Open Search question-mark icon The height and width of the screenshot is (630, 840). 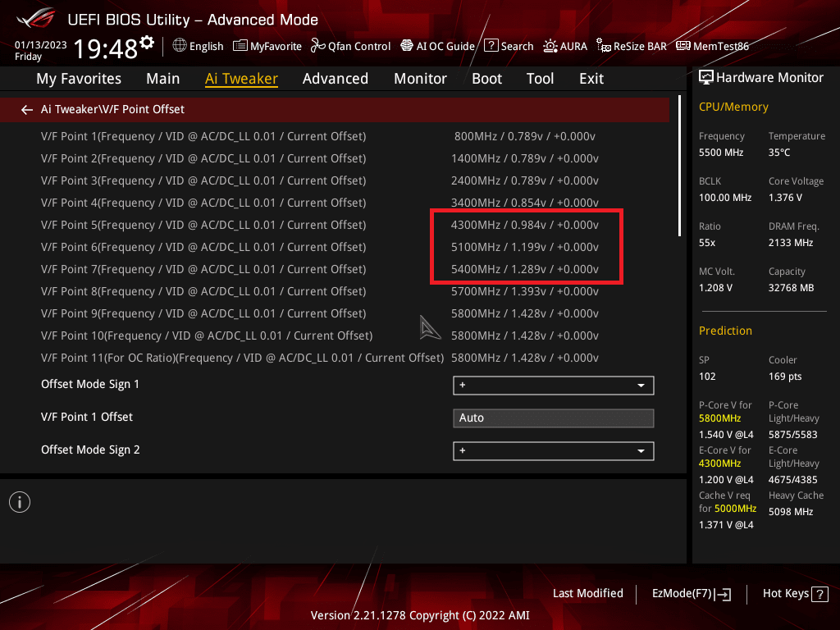point(491,46)
